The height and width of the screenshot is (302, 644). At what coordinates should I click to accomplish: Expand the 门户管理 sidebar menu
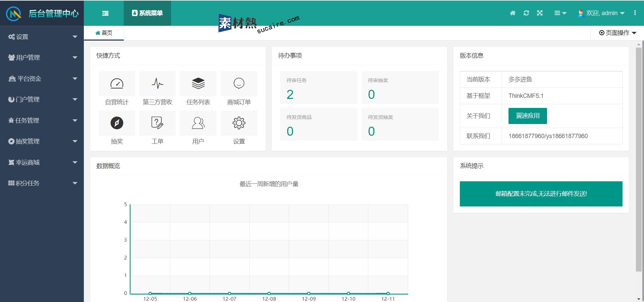(x=42, y=99)
